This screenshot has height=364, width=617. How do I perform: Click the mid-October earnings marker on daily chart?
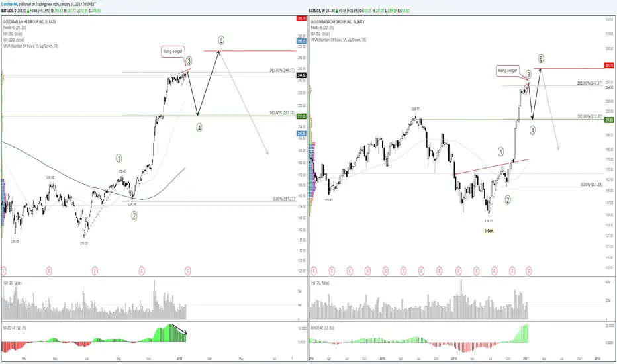(x=142, y=271)
